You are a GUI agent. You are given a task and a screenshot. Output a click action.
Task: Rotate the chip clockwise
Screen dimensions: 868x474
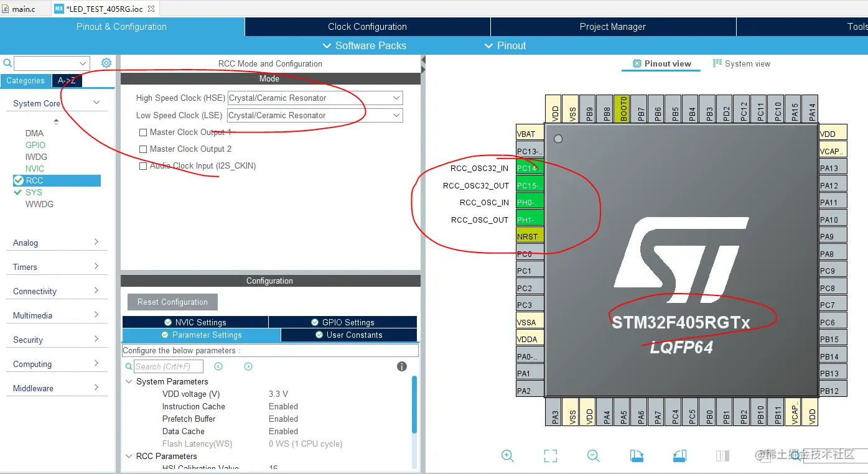click(x=637, y=456)
